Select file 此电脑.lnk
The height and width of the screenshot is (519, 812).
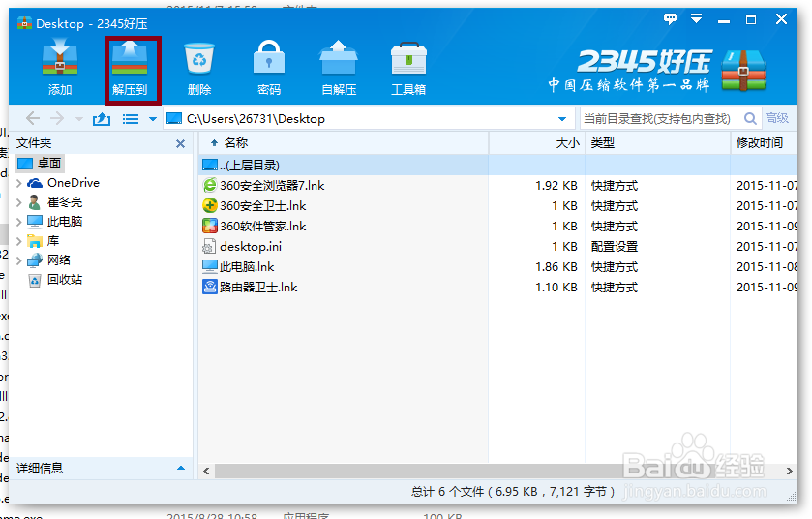pos(247,266)
